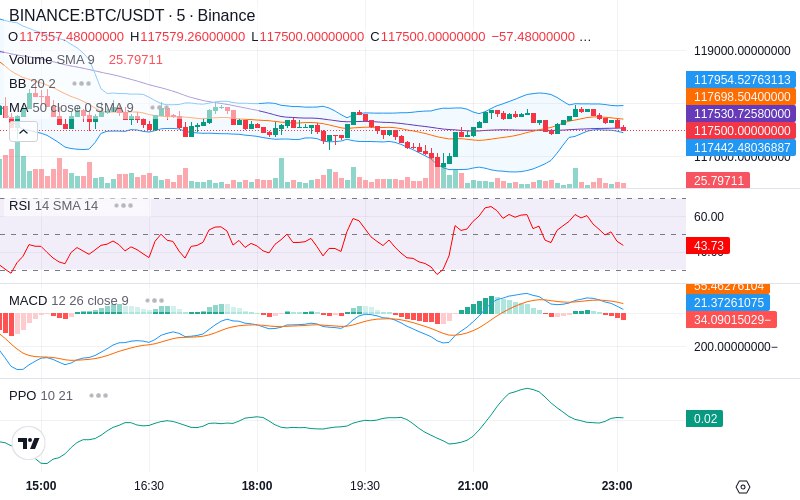Screen dimensions: 800x500
Task: Select the MACD 12 26 close 9 legend
Action: tap(69, 301)
